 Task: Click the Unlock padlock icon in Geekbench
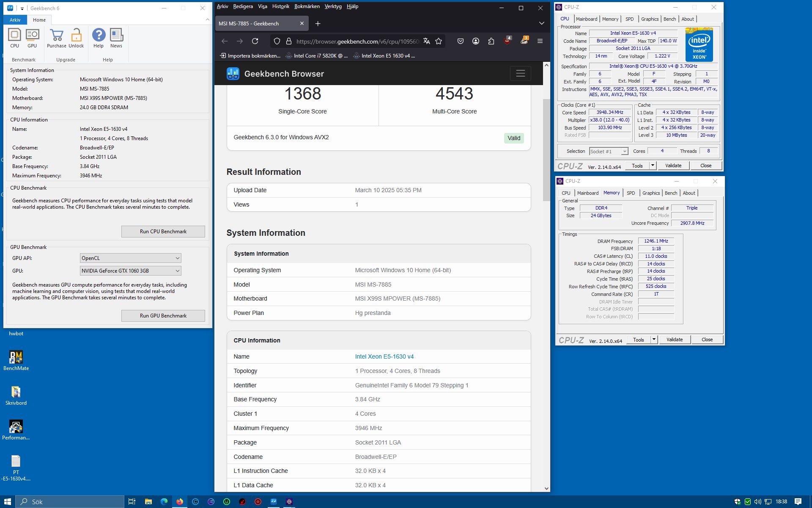[76, 38]
